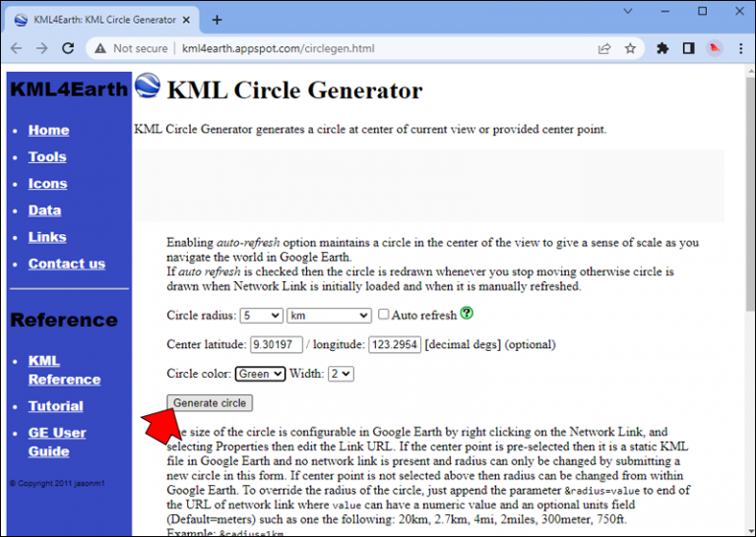Open the KML Reference link
This screenshot has width=756, height=537.
[x=64, y=370]
